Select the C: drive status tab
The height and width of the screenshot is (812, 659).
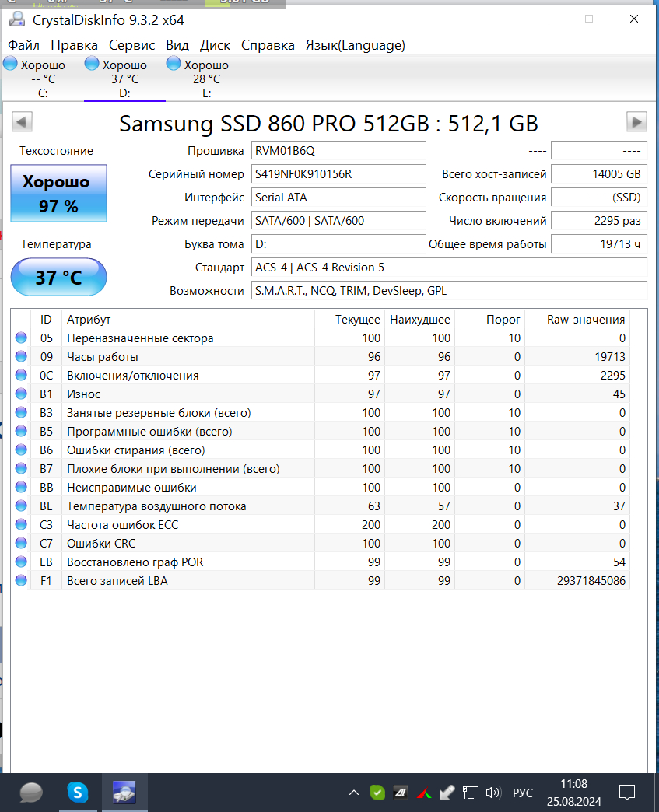[43, 79]
